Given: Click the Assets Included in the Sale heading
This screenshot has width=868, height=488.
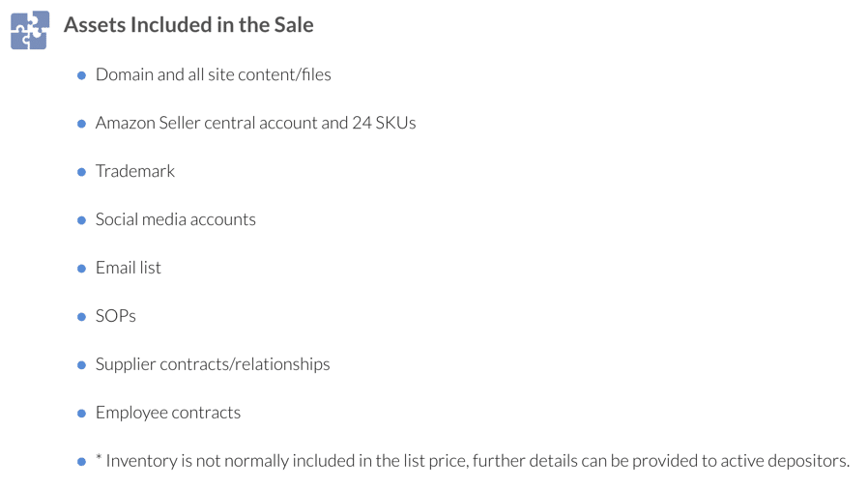Looking at the screenshot, I should [188, 25].
